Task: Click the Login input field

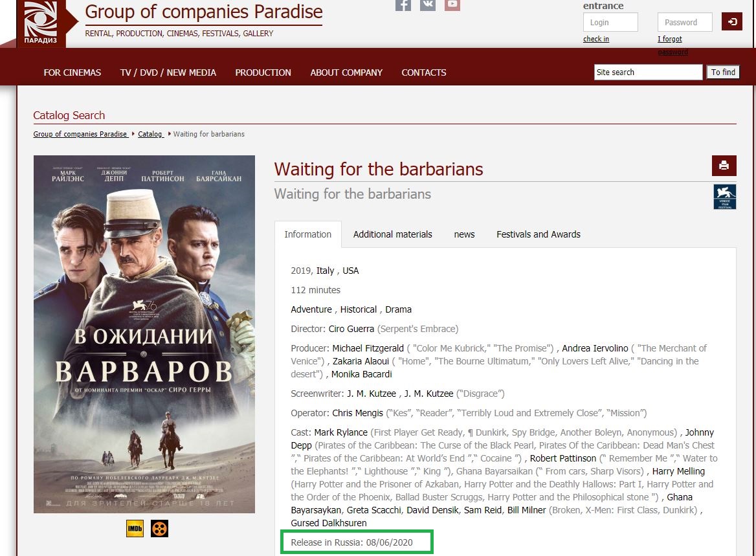Action: pyautogui.click(x=610, y=22)
